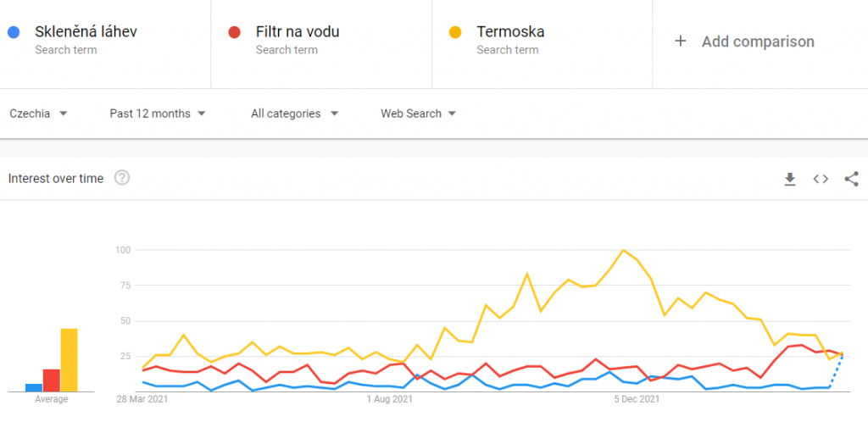Click the red average bar
This screenshot has height=433, width=868.
pos(52,380)
